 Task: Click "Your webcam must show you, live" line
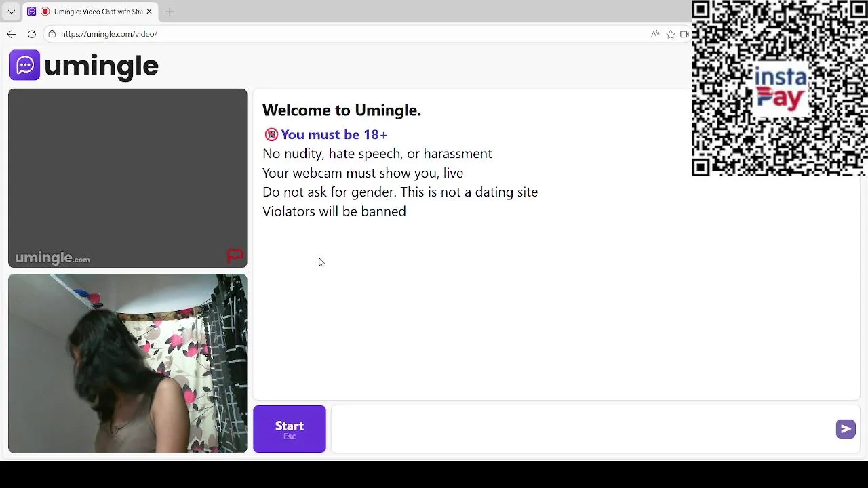click(x=363, y=173)
